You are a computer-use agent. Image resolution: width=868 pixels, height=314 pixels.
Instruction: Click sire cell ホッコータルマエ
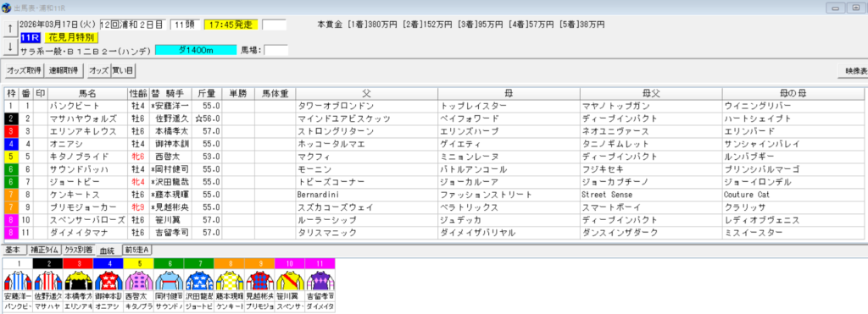(x=366, y=144)
